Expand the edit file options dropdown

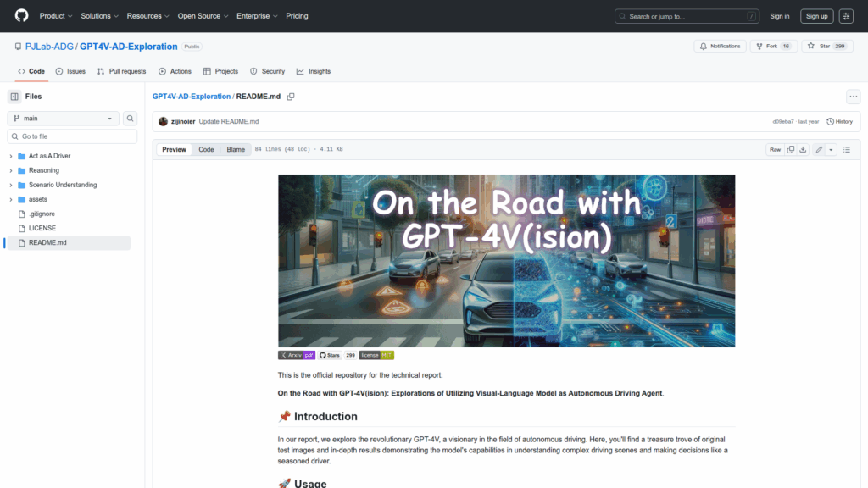click(x=831, y=149)
